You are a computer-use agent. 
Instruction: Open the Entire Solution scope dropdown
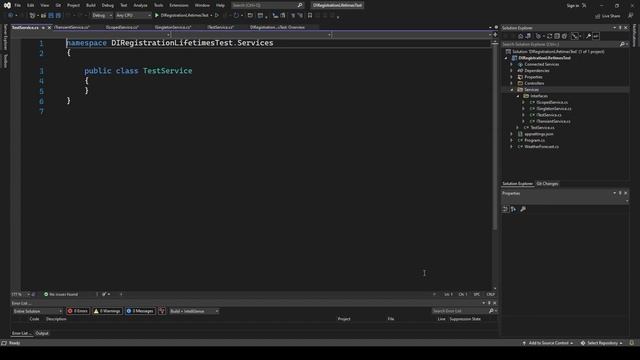(38, 311)
